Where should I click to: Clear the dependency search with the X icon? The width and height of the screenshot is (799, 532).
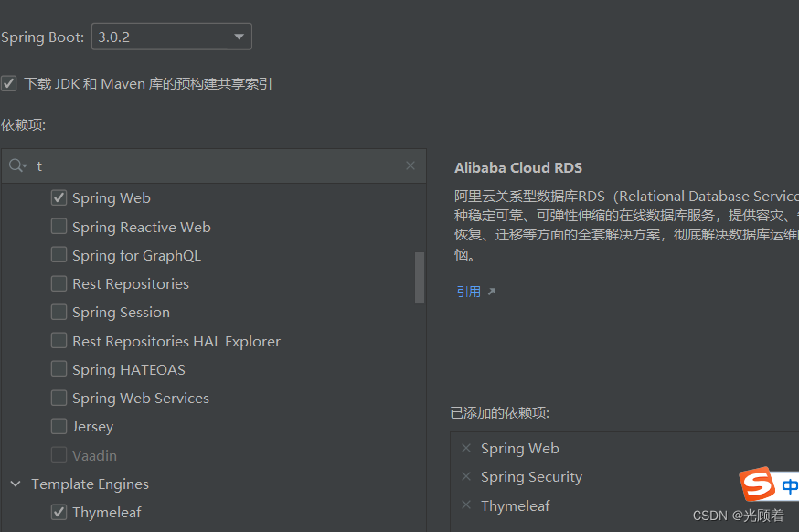click(410, 165)
